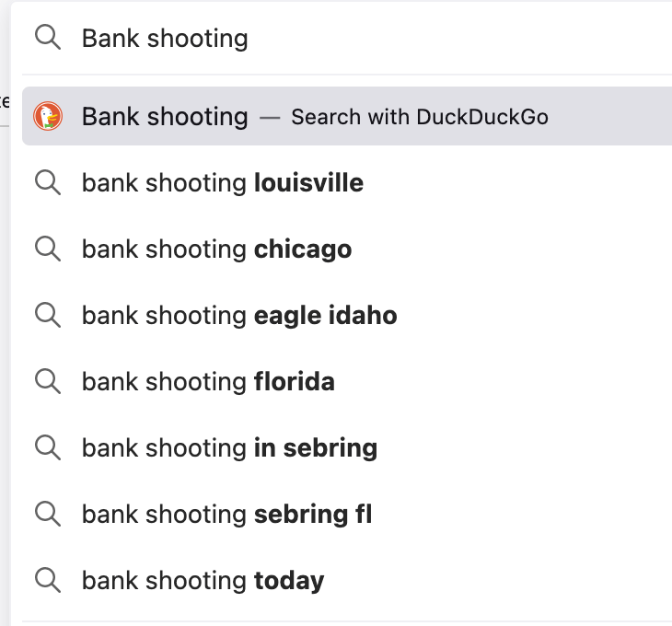Click magnifier icon beside 'bank shooting eagle idaho'
The image size is (672, 626).
48,316
